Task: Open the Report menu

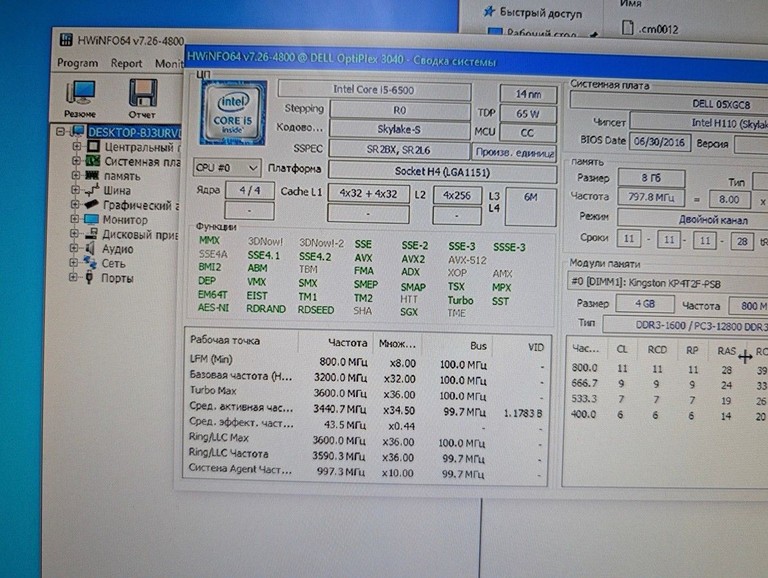Action: [126, 63]
